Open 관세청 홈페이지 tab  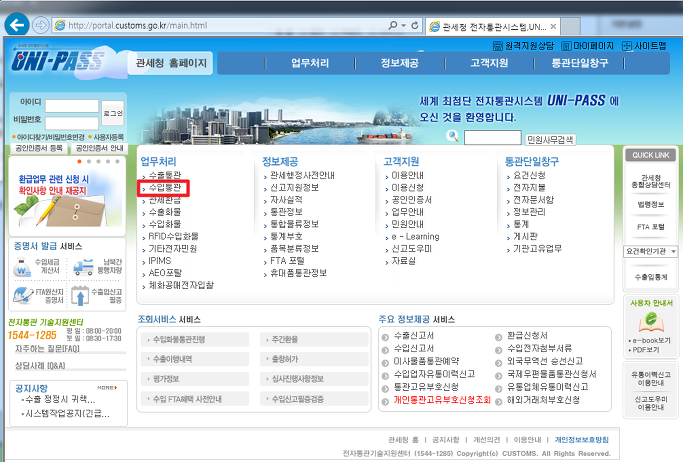[171, 63]
